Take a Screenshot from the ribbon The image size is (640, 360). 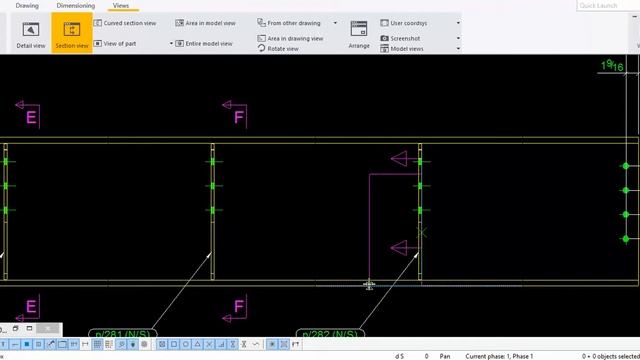click(x=400, y=38)
